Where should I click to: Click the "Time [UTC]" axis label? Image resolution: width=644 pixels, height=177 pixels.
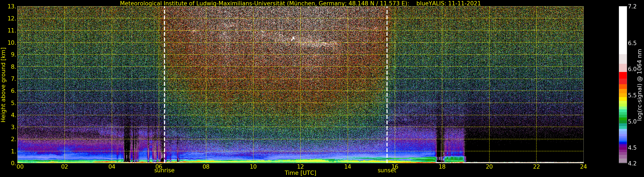click(x=300, y=173)
